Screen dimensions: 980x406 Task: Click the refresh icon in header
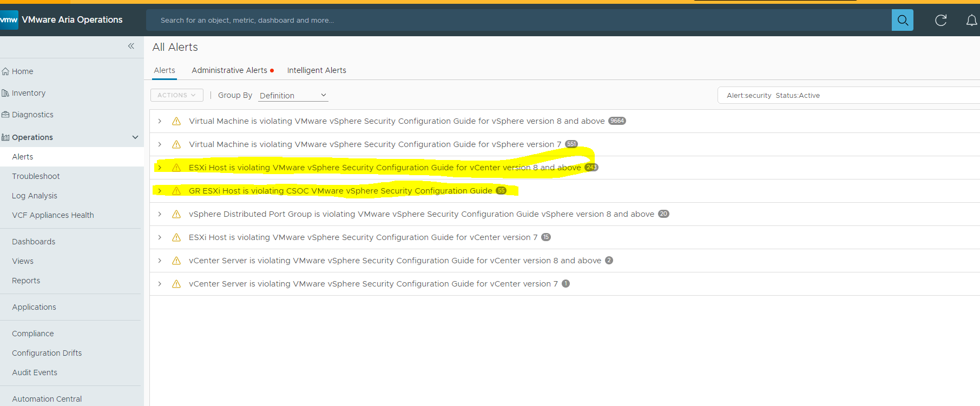[940, 21]
